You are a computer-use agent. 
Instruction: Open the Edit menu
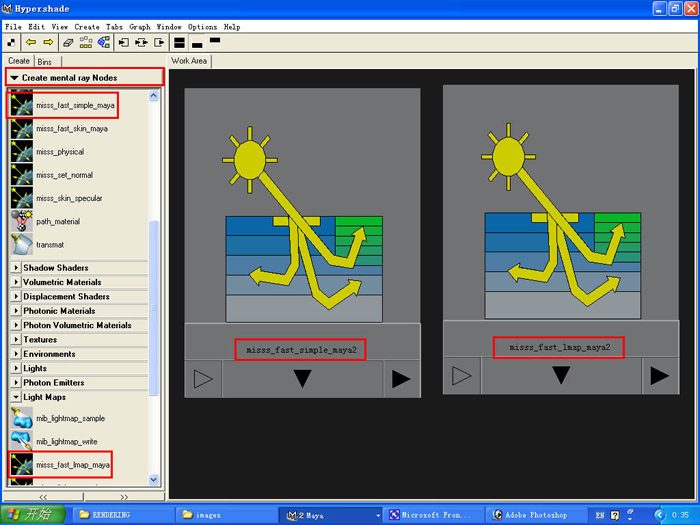coord(37,27)
